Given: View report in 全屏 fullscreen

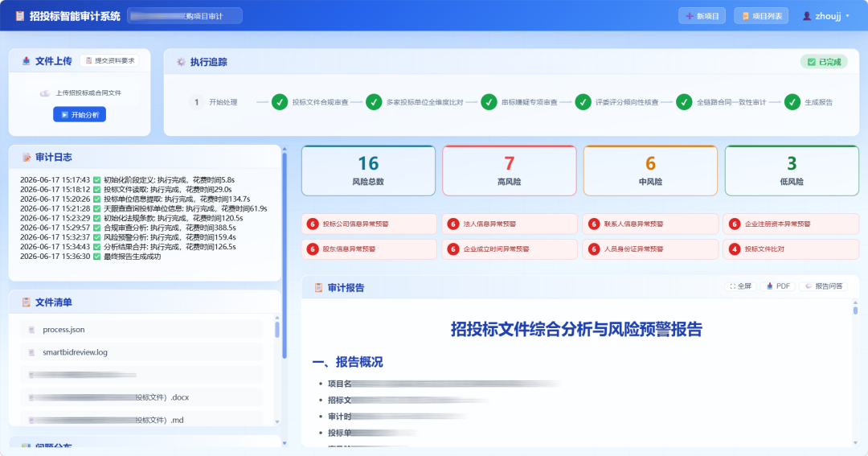Looking at the screenshot, I should tap(740, 286).
